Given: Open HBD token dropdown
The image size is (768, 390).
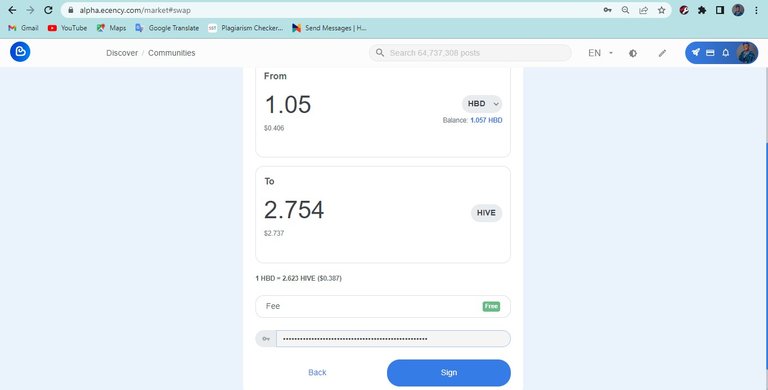Looking at the screenshot, I should pos(482,104).
